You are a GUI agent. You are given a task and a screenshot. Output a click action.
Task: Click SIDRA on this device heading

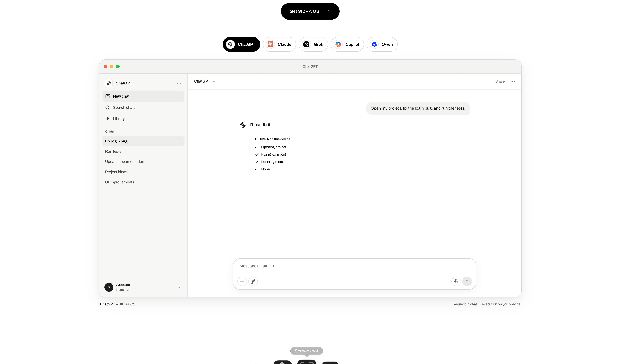[x=274, y=139]
